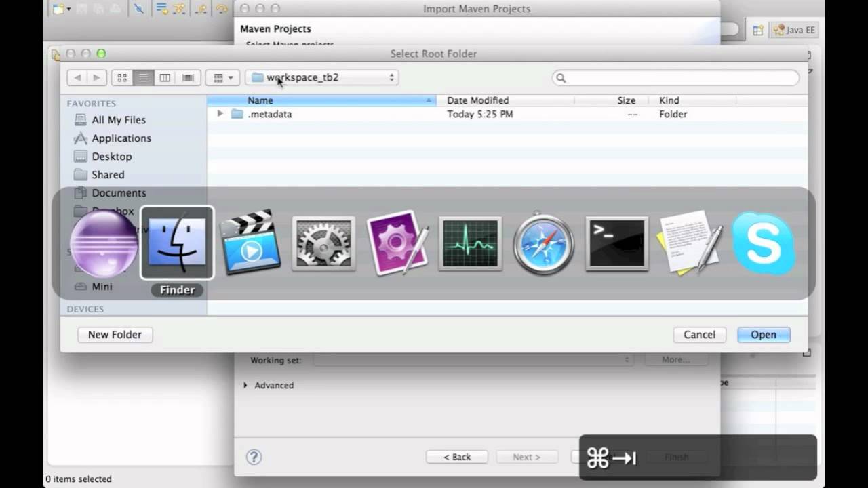Switch to Eclipse in the app switcher
This screenshot has height=488, width=868.
(104, 244)
